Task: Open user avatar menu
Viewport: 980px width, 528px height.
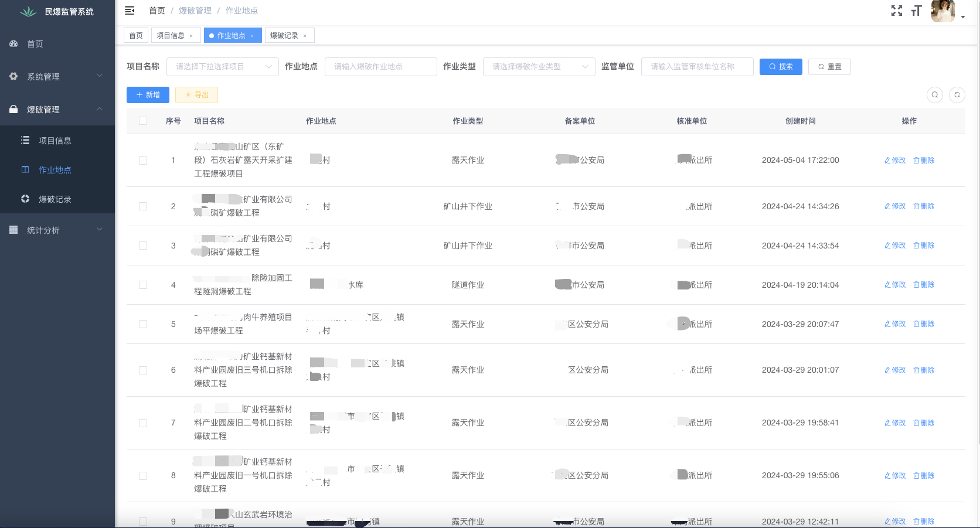Action: click(x=943, y=11)
